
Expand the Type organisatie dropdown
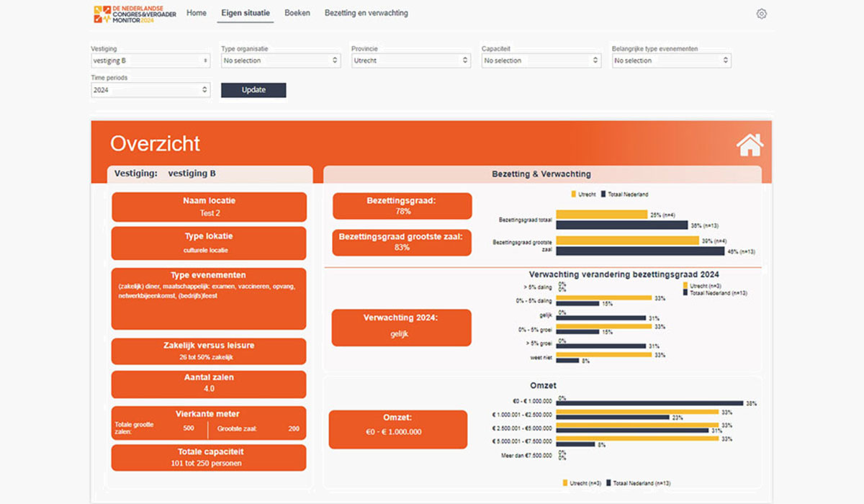click(x=281, y=60)
